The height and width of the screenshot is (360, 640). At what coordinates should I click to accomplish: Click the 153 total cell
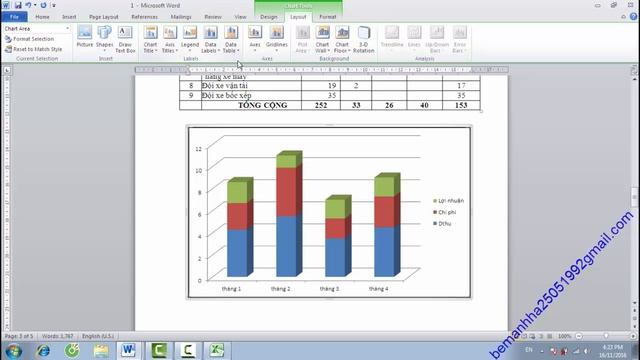pyautogui.click(x=461, y=105)
